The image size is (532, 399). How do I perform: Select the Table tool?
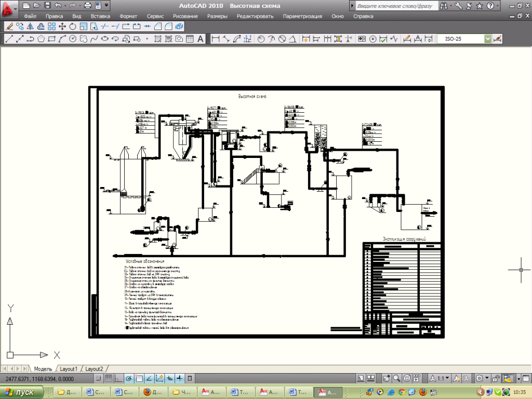coord(190,39)
